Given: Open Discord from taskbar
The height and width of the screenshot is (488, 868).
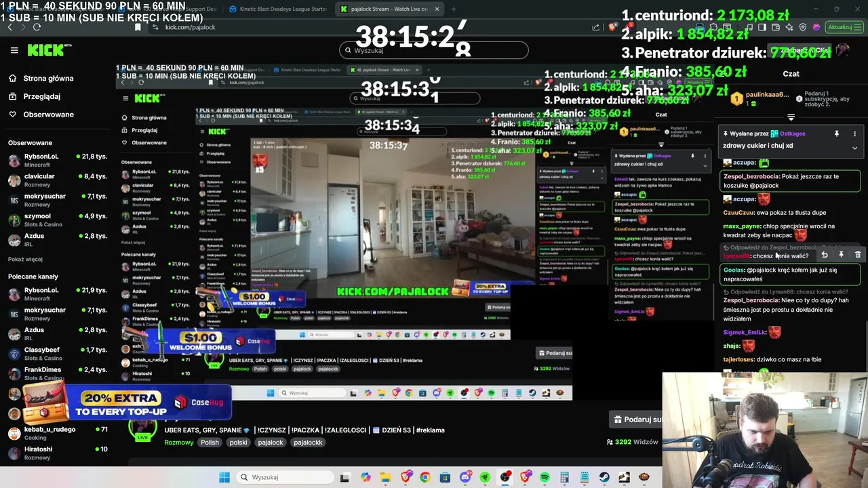Looking at the screenshot, I should point(465,477).
